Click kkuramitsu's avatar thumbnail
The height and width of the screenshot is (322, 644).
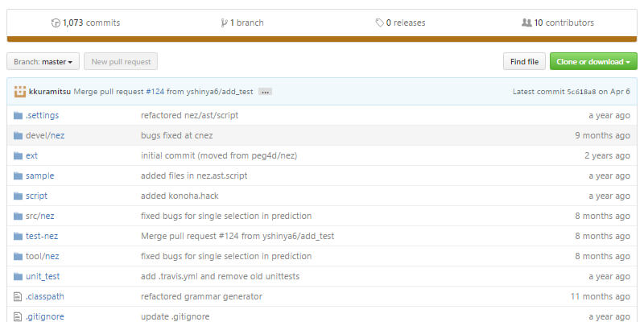[20, 92]
